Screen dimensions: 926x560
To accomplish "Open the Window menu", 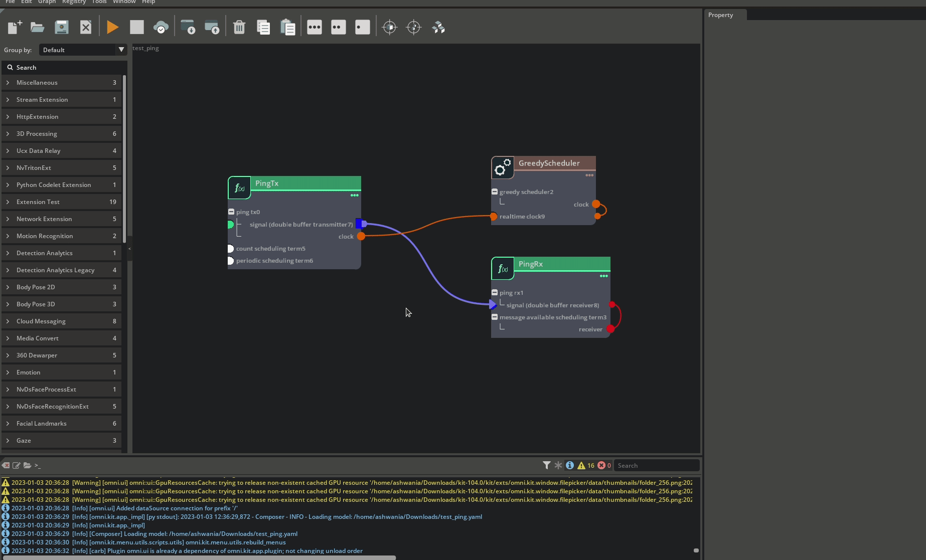I will (124, 2).
